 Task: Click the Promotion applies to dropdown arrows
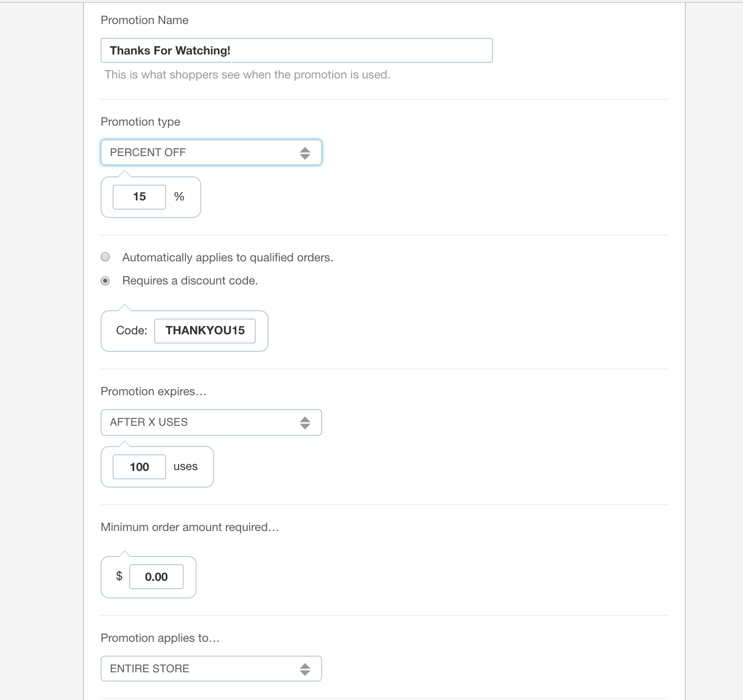coord(305,669)
